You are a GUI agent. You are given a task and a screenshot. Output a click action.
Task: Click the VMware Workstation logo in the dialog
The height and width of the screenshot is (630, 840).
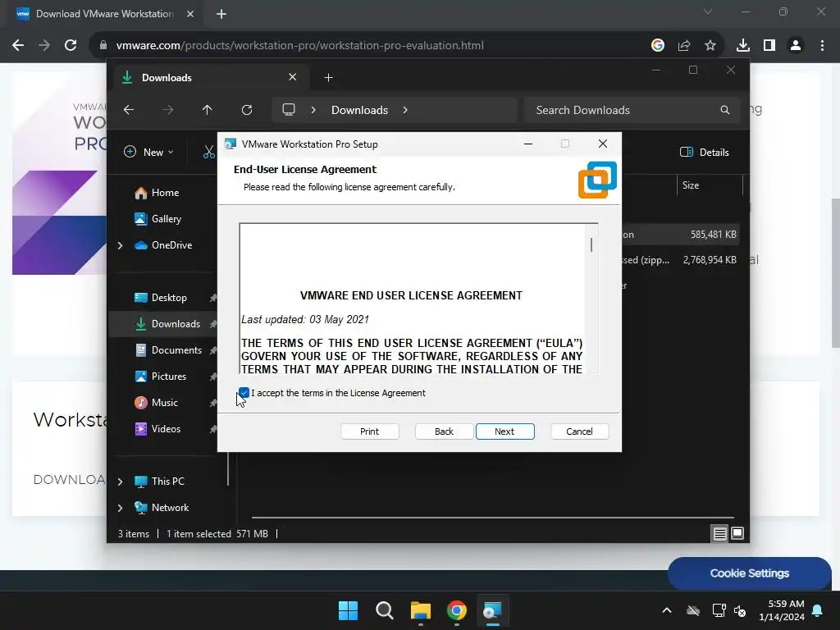tap(597, 180)
